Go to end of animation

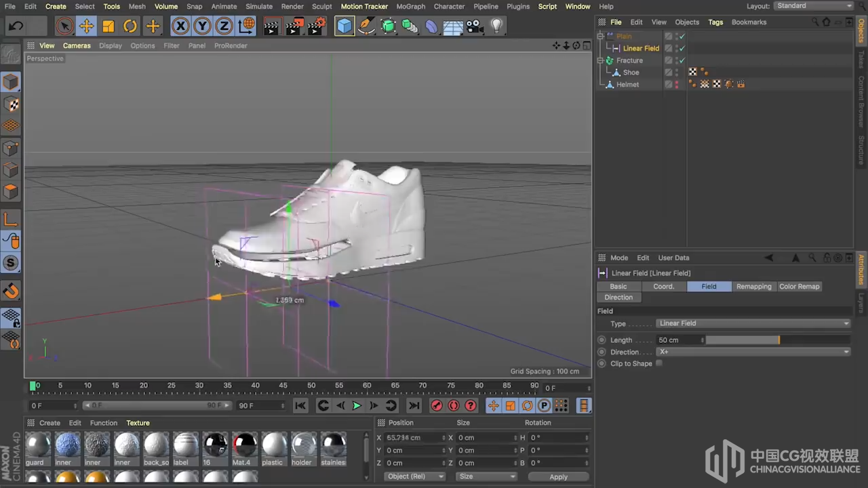414,406
